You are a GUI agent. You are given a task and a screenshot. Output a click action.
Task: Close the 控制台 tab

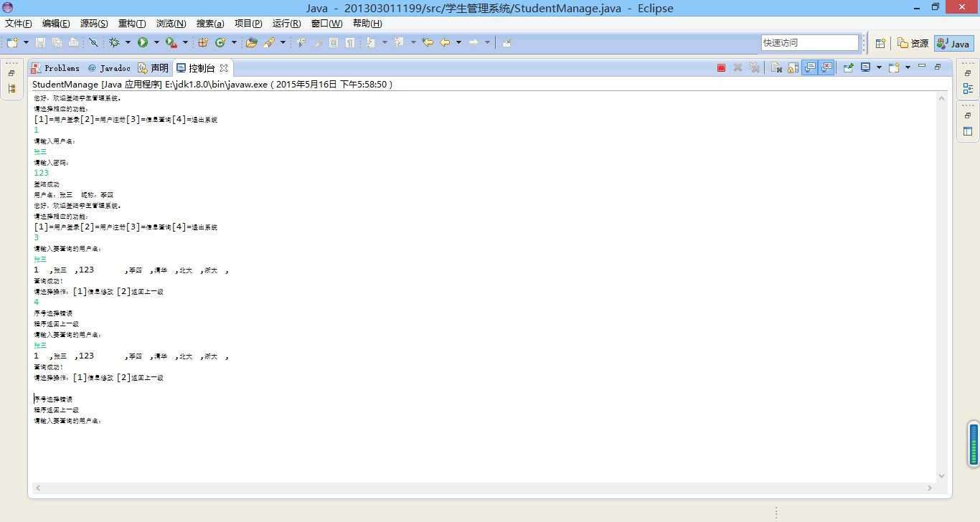point(224,68)
